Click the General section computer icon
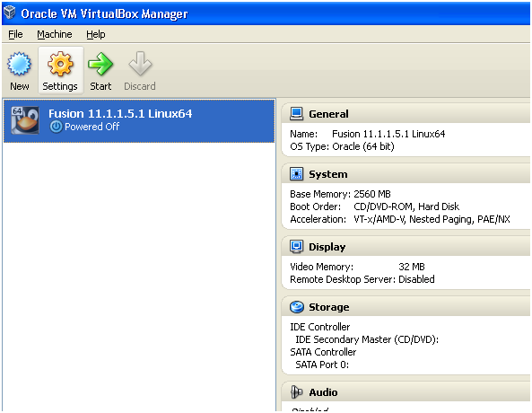This screenshot has height=413, width=532. point(296,114)
